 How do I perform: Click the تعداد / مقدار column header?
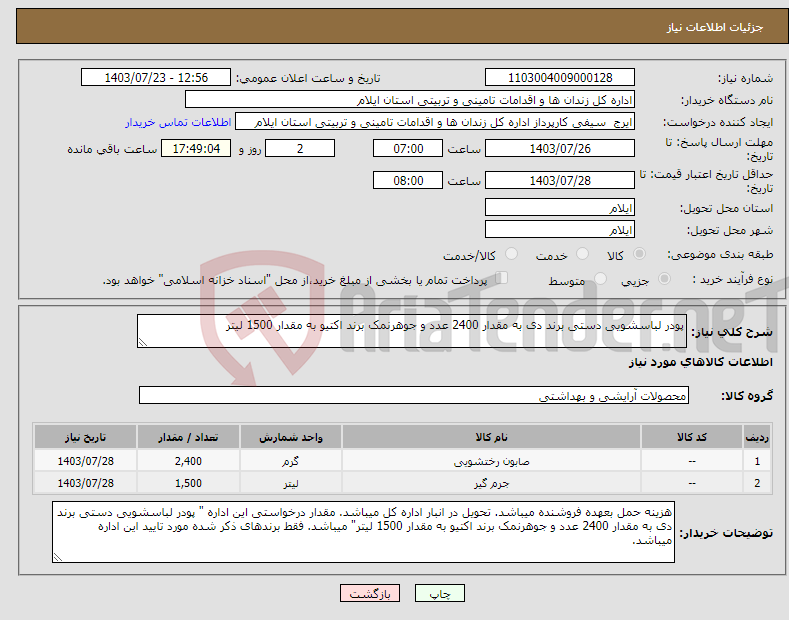[x=188, y=437]
